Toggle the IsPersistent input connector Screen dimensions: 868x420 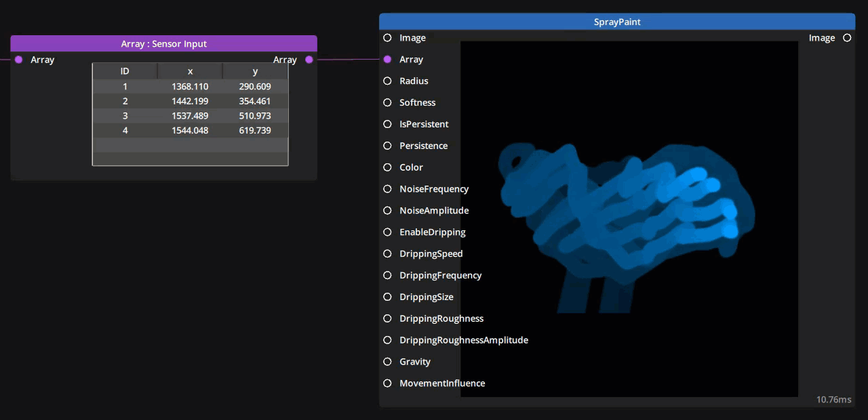click(387, 124)
